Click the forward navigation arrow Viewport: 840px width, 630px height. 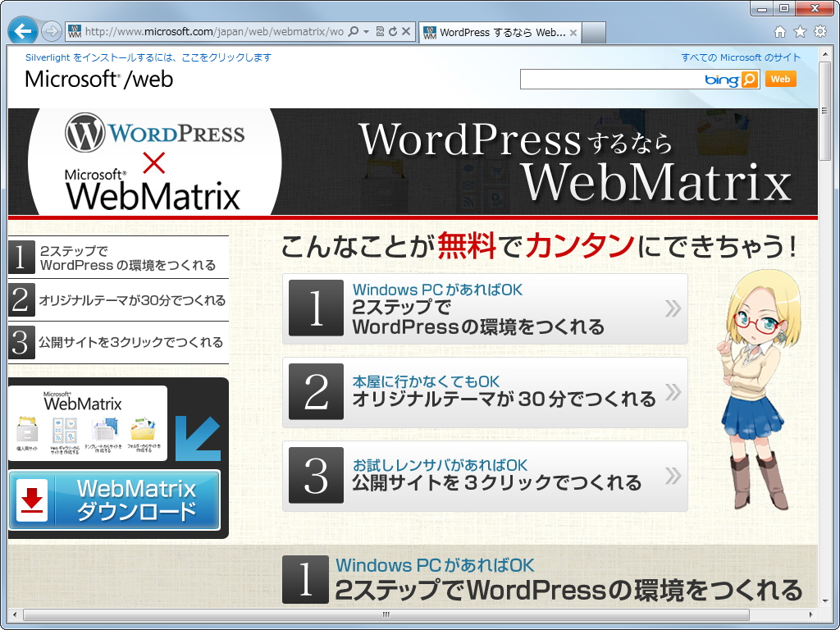click(51, 30)
